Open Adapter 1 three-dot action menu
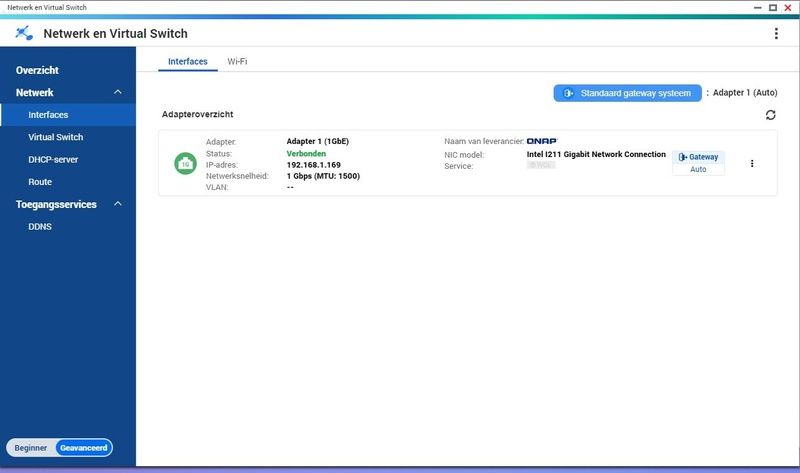This screenshot has height=473, width=800. tap(752, 163)
